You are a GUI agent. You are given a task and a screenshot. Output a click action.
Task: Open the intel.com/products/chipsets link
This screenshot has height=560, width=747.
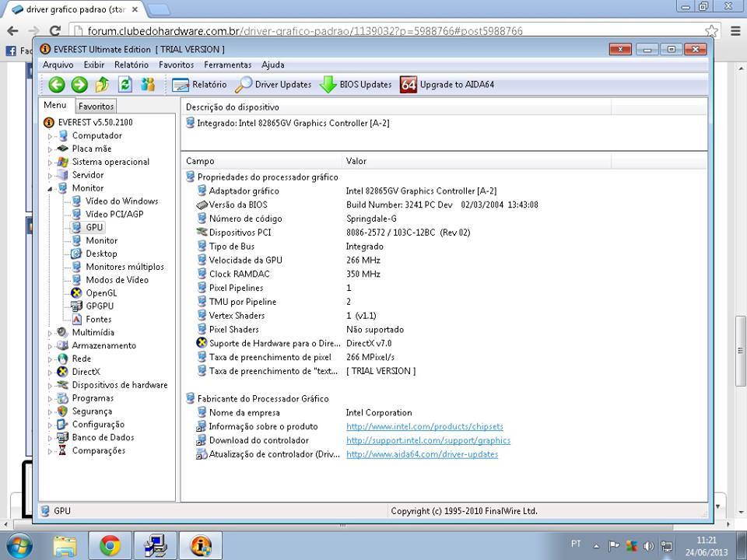point(425,427)
